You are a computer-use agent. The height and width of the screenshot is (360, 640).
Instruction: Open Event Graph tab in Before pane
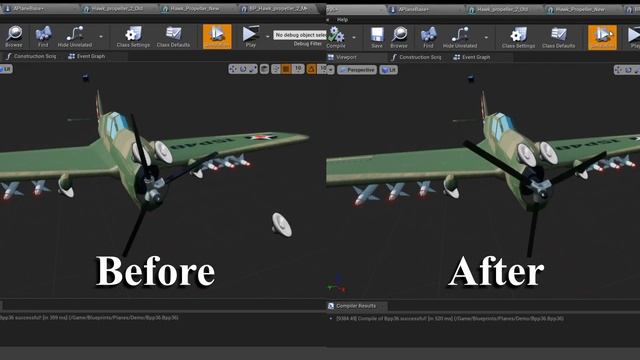[x=87, y=56]
